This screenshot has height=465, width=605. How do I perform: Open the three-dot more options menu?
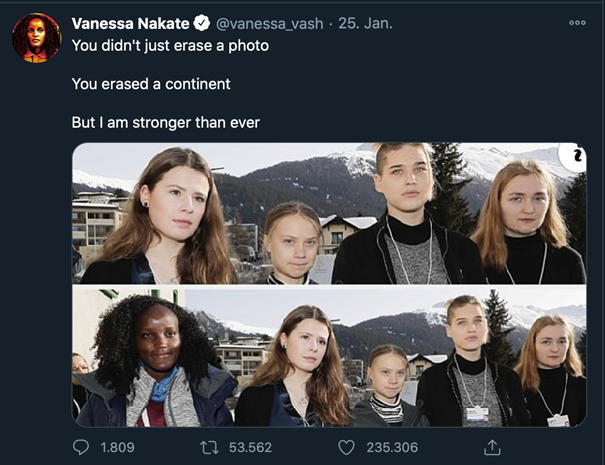click(x=577, y=22)
